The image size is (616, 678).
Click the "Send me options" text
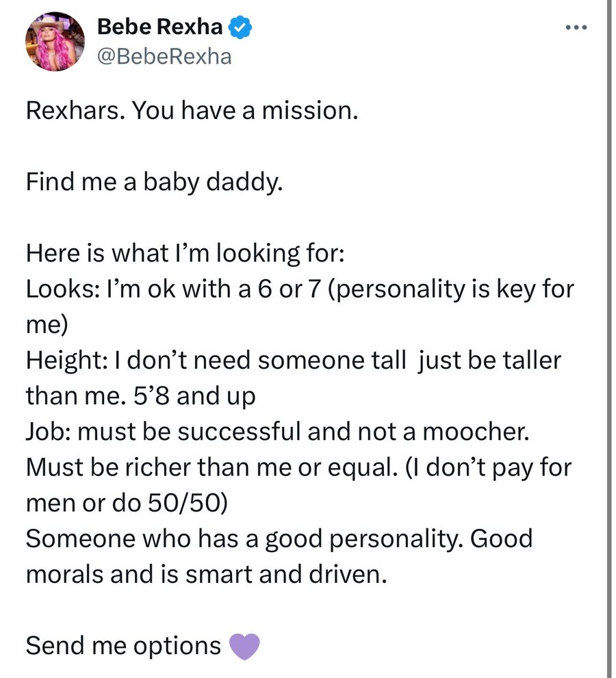(x=123, y=645)
